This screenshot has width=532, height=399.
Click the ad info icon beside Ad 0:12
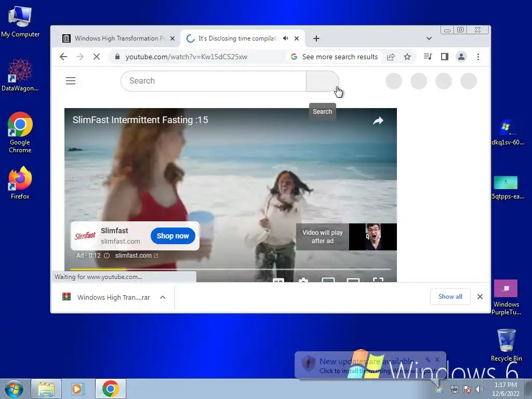click(107, 256)
